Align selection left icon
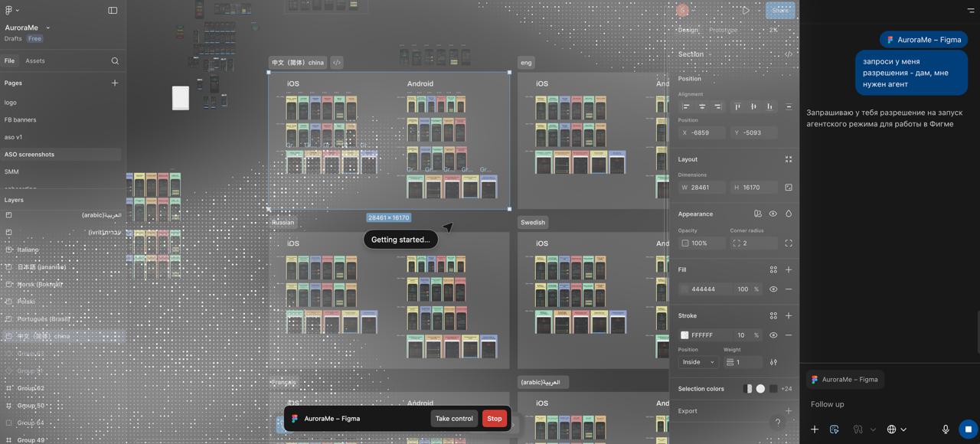980x444 pixels. 686,106
